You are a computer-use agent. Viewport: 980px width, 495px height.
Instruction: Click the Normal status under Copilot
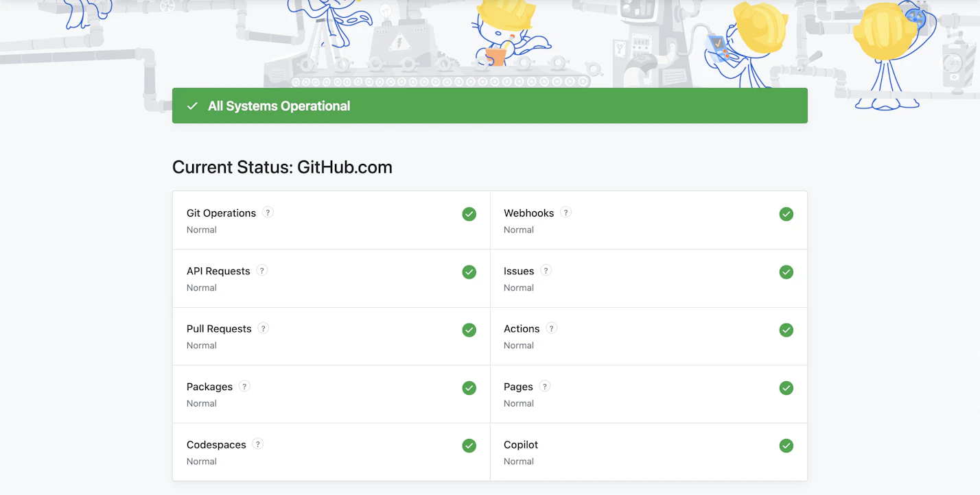click(x=519, y=461)
